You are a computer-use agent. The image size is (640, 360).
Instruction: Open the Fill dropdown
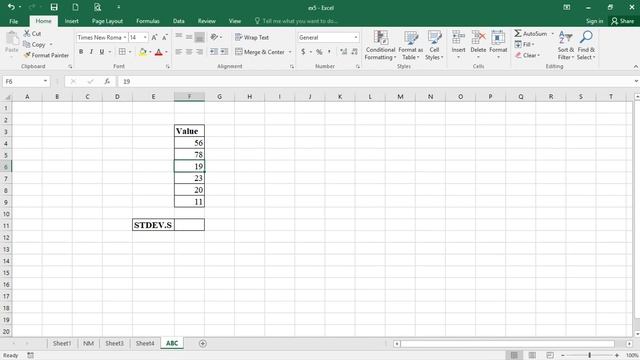click(524, 44)
